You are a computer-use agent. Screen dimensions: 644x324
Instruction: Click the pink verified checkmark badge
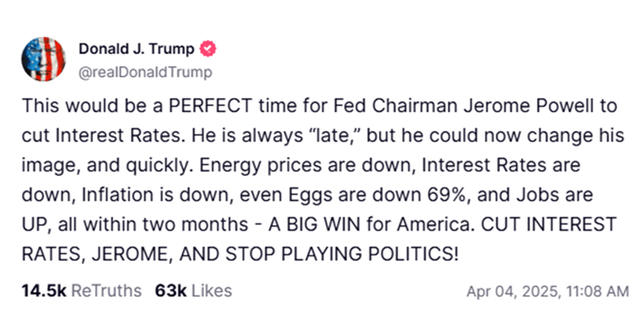point(207,48)
